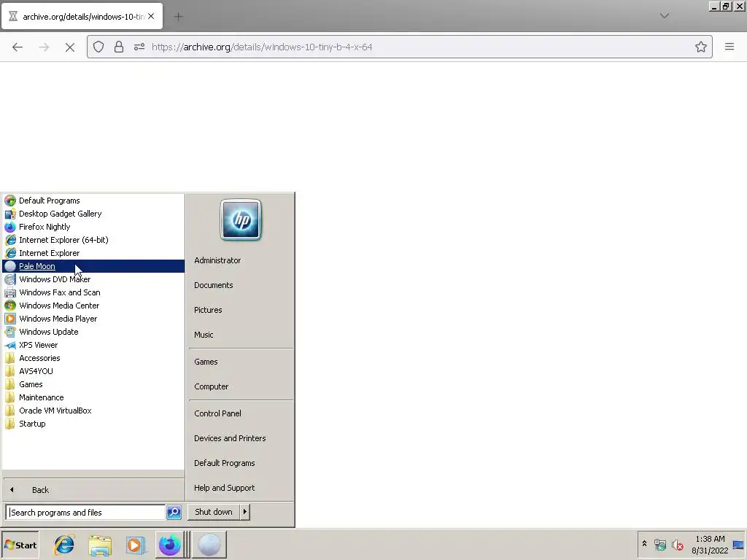Expand the Maintenance folder
The width and height of the screenshot is (747, 560).
coord(93,397)
